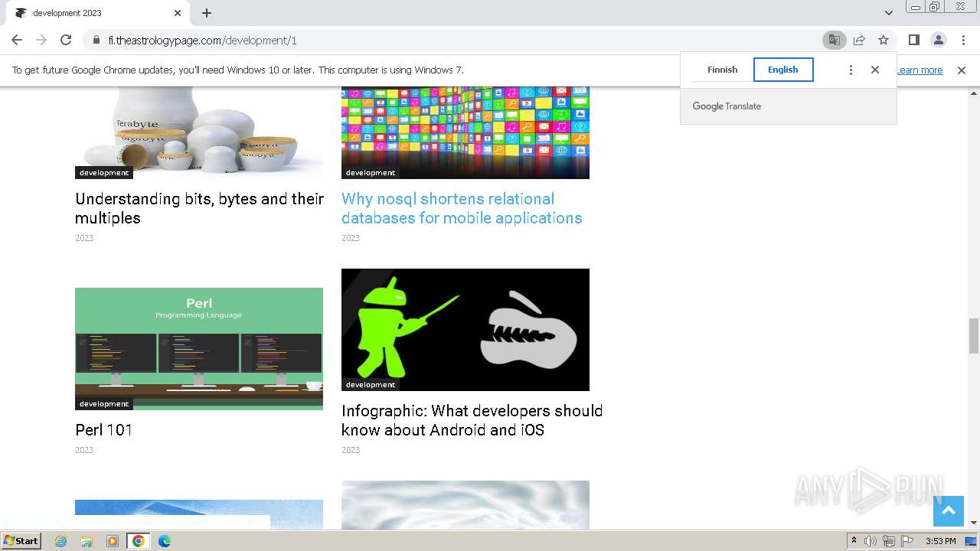View site information lock icon

point(96,40)
